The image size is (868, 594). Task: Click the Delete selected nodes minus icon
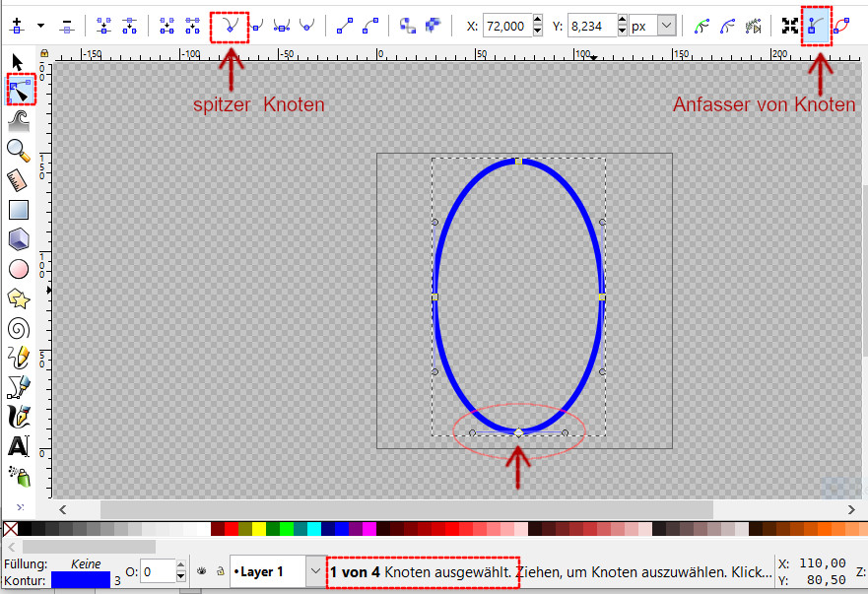click(x=67, y=26)
